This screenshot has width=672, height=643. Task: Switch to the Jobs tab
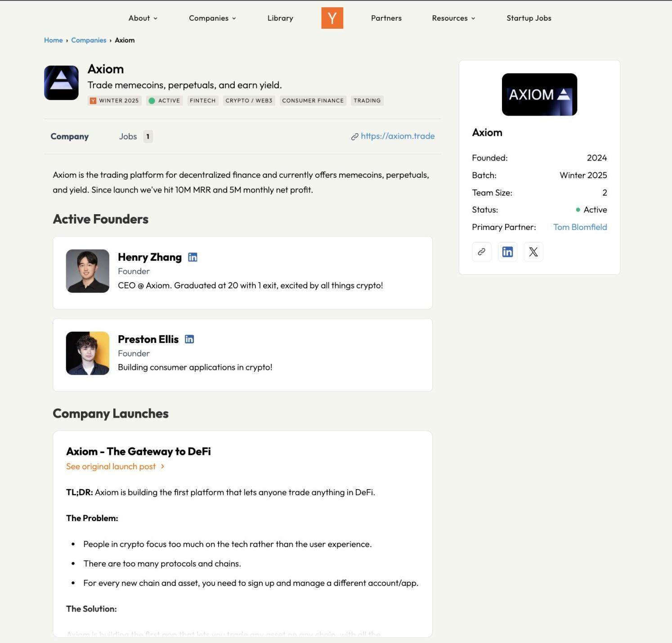(128, 136)
